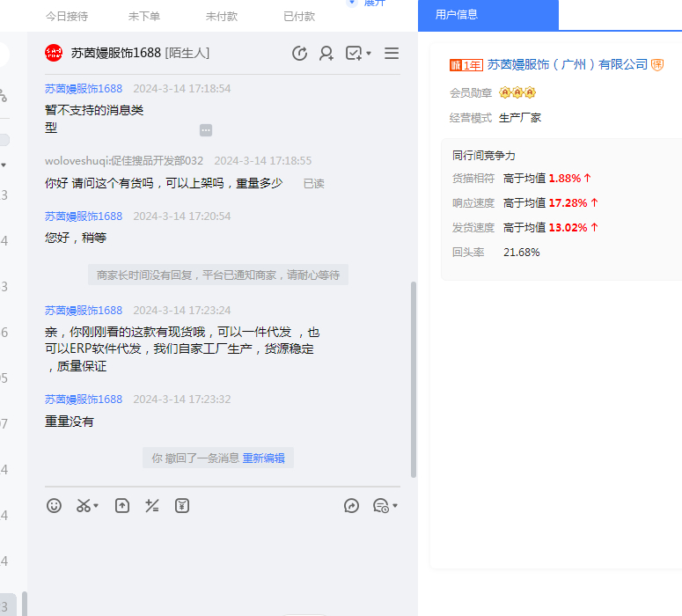This screenshot has width=682, height=616.
Task: Click the 苏茵嫚服饰1688 red avatar
Action: pyautogui.click(x=54, y=54)
